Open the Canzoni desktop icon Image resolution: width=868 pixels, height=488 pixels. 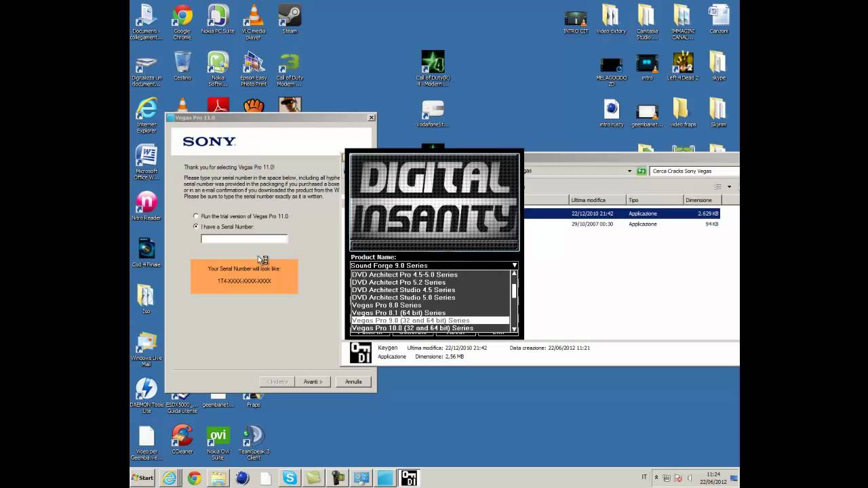point(718,19)
